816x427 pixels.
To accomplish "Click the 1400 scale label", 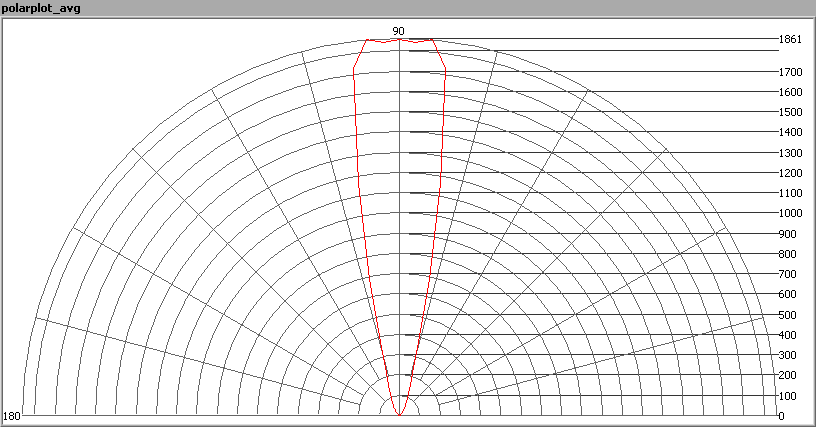I will [x=790, y=132].
